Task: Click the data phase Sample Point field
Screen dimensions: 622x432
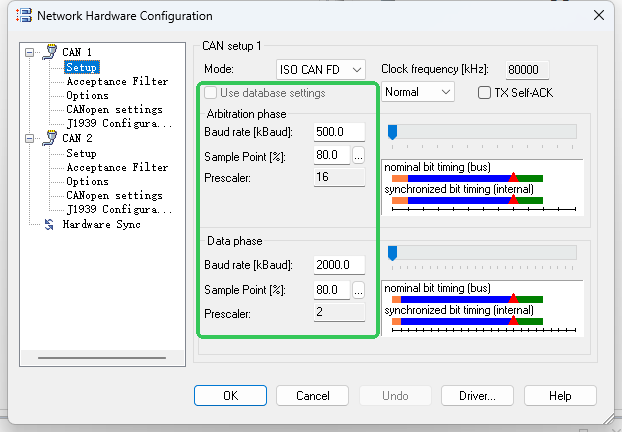Action: point(332,290)
